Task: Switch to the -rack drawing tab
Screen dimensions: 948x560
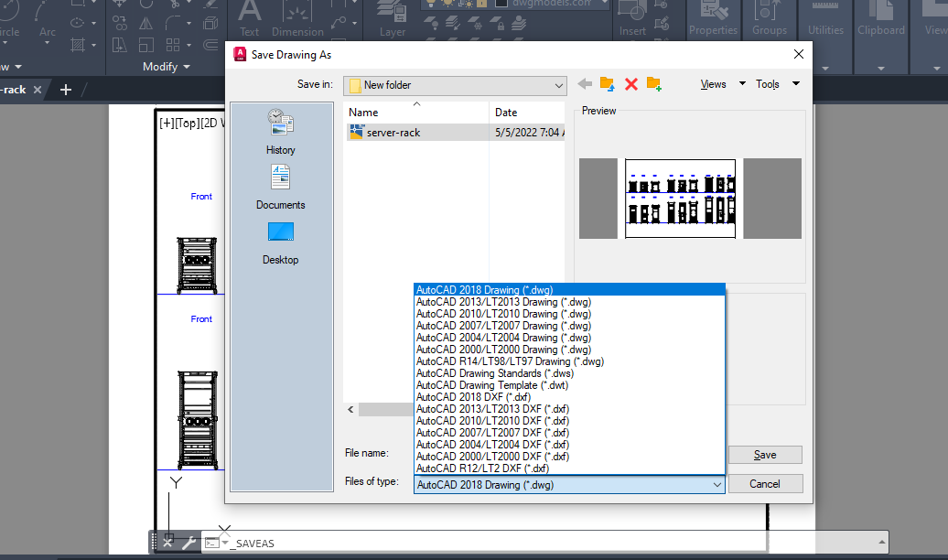Action: [15, 90]
